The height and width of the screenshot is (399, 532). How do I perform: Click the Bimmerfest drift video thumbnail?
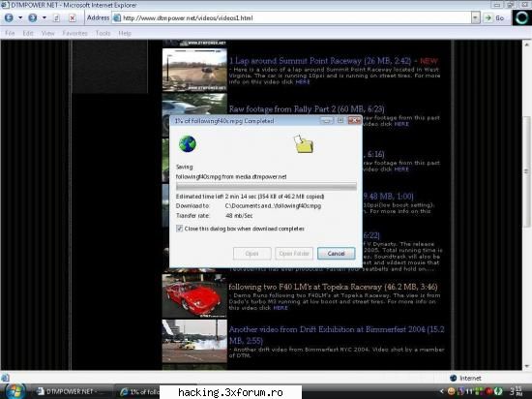[194, 341]
